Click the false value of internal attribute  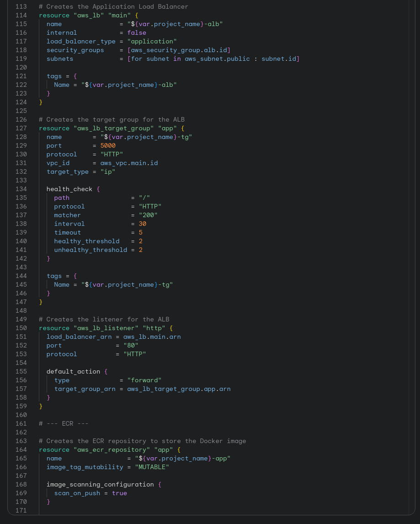click(136, 32)
